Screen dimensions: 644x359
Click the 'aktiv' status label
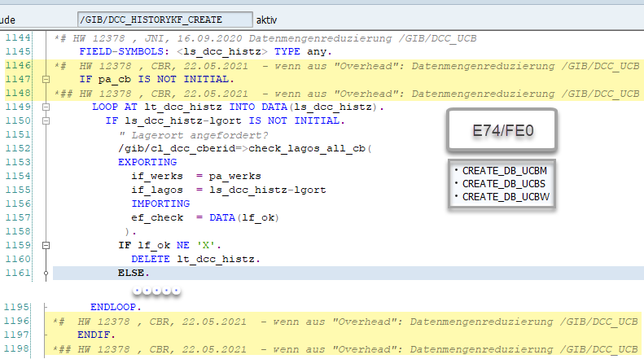pyautogui.click(x=268, y=19)
